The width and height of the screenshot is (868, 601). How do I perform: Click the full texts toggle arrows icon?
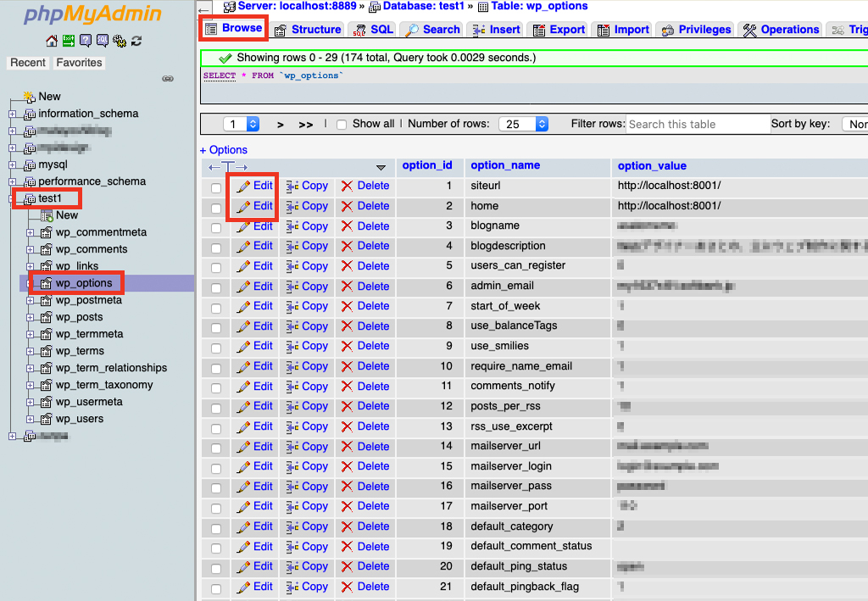point(227,167)
